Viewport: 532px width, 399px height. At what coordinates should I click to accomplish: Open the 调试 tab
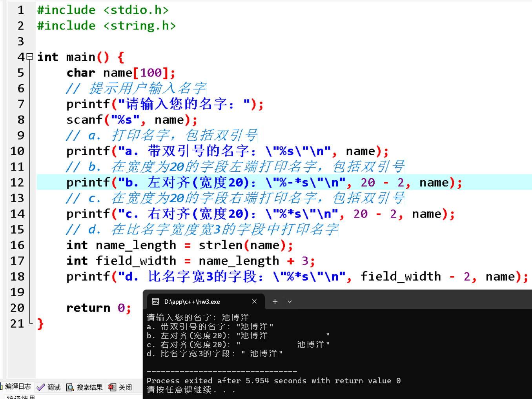(49, 387)
